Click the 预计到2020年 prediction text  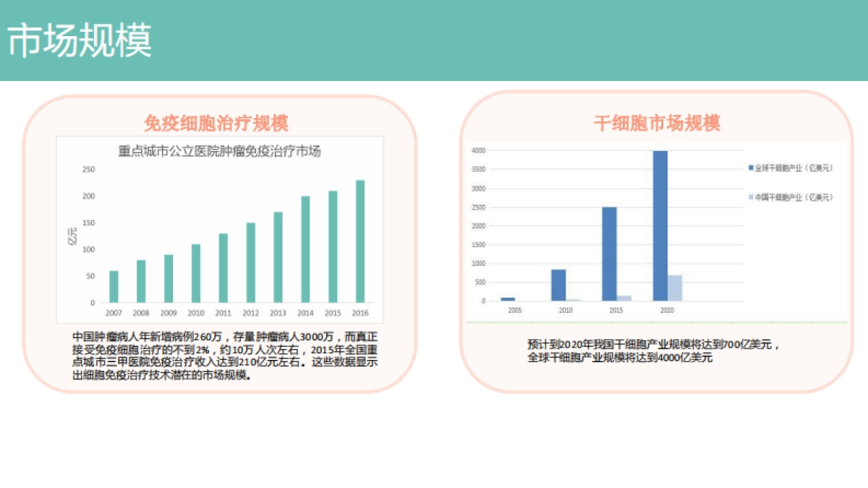(x=651, y=349)
